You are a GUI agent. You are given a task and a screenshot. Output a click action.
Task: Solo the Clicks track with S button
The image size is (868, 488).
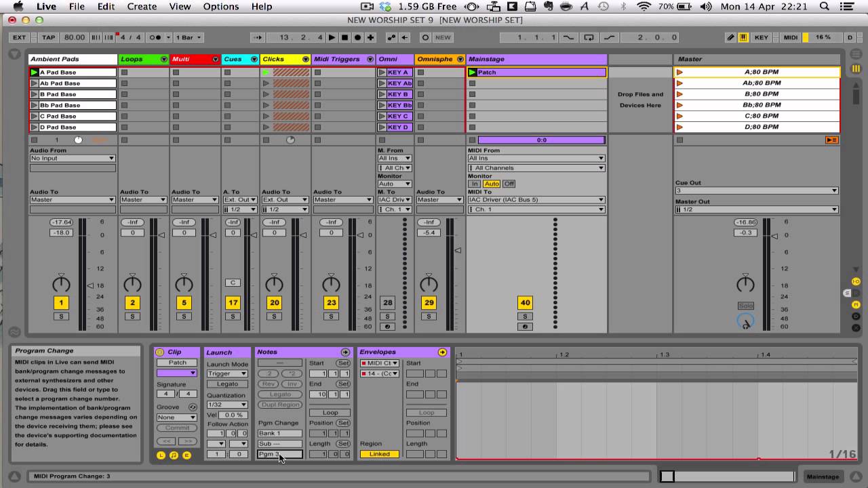tap(274, 317)
